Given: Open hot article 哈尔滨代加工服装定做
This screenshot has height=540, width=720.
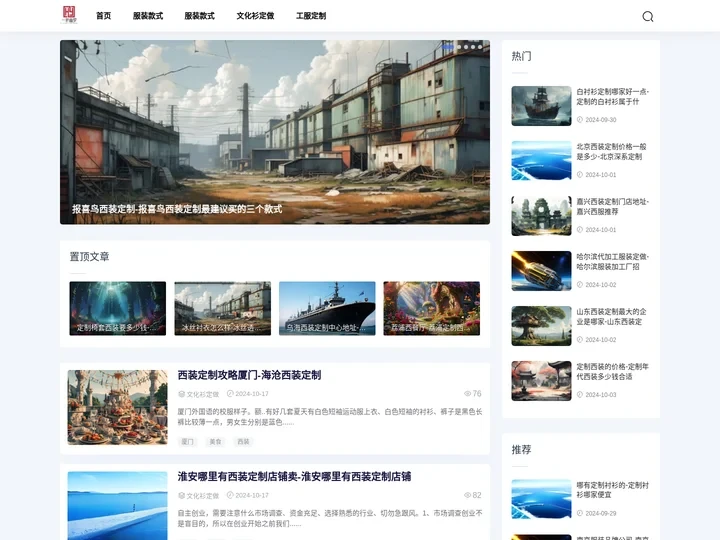Looking at the screenshot, I should pos(613,262).
